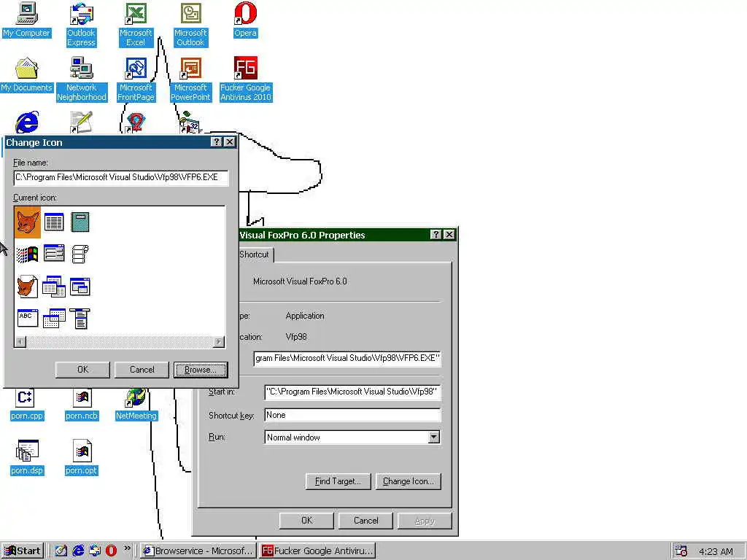
Task: Select Internet Explorer desktop icon
Action: click(x=27, y=122)
